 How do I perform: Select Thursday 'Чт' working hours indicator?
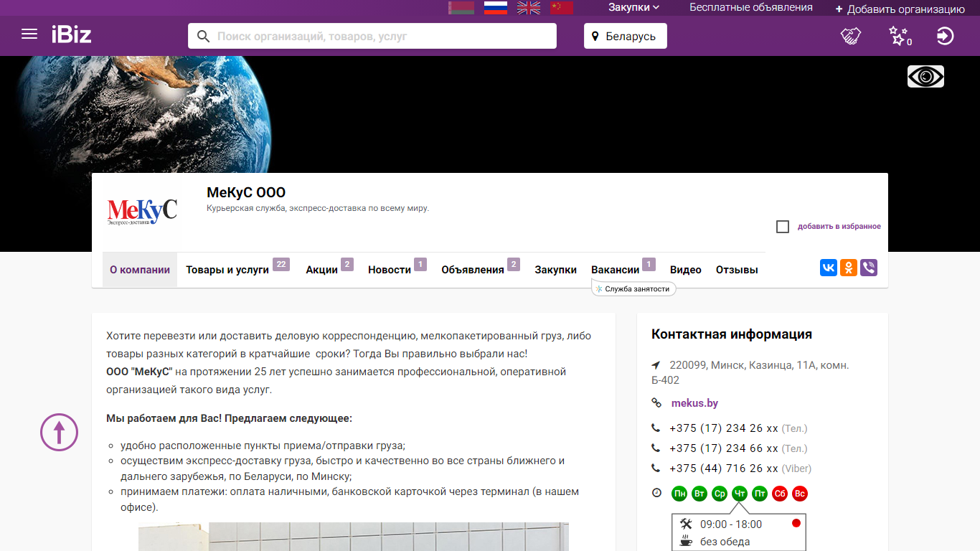point(740,494)
